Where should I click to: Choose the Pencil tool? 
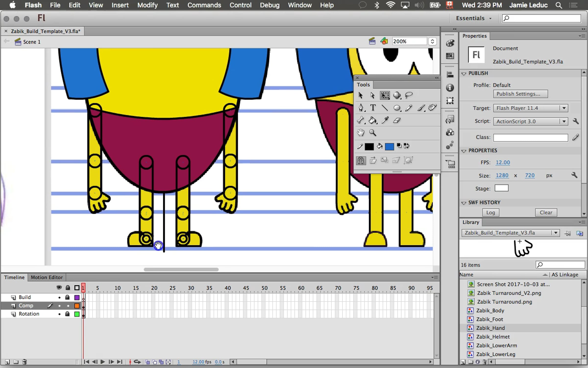pos(409,108)
